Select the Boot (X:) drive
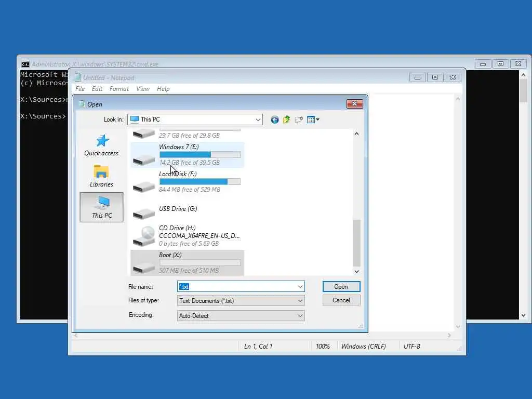Image resolution: width=532 pixels, height=399 pixels. pyautogui.click(x=187, y=262)
